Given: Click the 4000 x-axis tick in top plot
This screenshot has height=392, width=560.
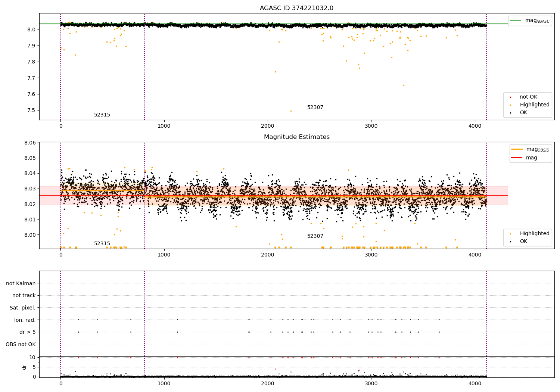Looking at the screenshot, I should 475,126.
